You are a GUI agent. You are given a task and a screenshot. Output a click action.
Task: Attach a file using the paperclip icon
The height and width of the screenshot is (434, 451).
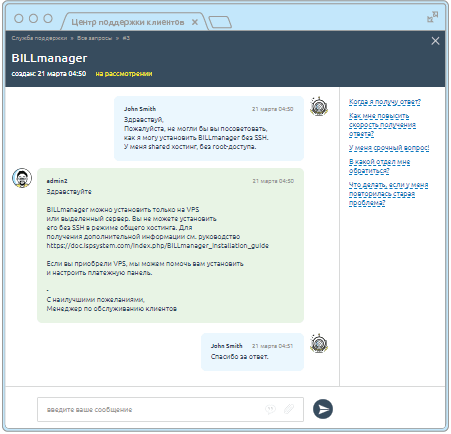click(289, 409)
